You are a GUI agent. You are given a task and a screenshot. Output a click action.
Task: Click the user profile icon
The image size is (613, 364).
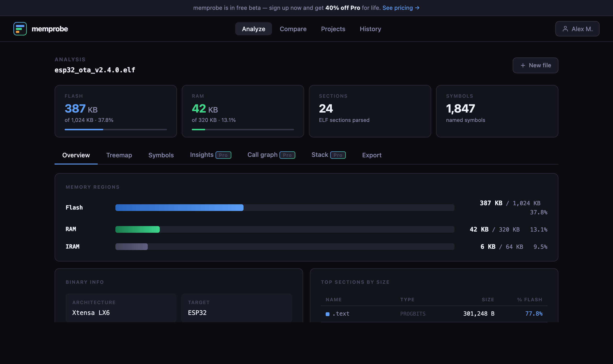[565, 29]
